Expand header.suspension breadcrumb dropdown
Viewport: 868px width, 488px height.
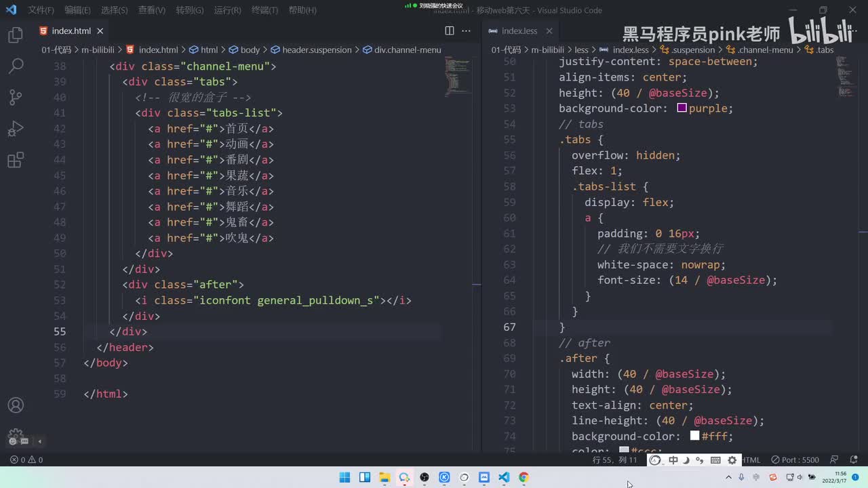point(316,50)
